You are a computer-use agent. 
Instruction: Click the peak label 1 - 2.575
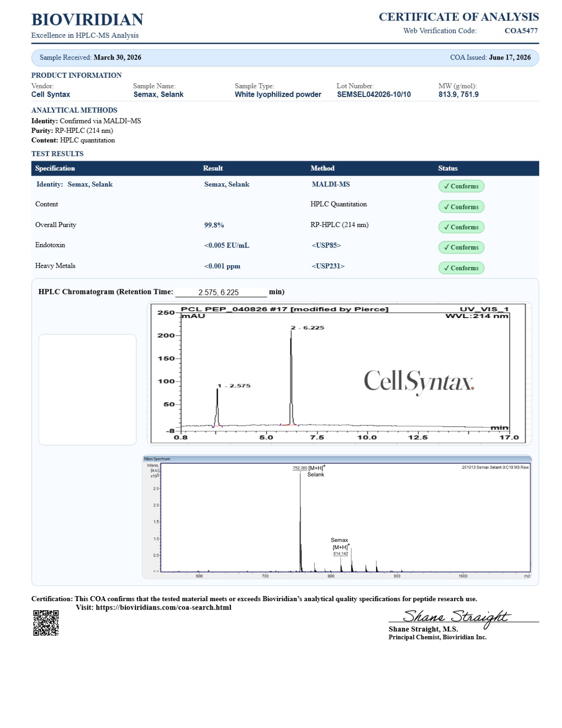click(234, 386)
